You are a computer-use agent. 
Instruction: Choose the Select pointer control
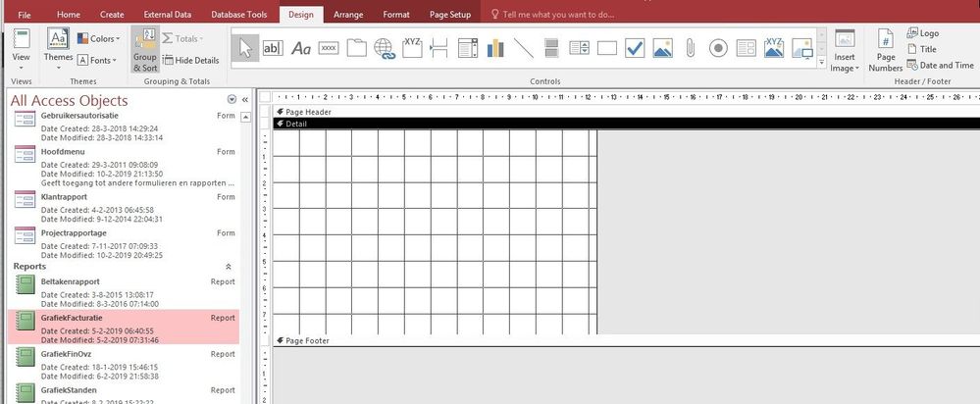pyautogui.click(x=245, y=48)
